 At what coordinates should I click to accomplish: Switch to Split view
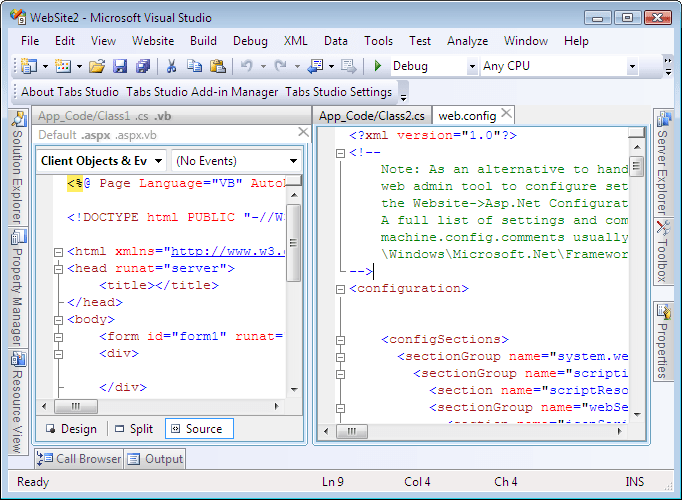click(134, 429)
